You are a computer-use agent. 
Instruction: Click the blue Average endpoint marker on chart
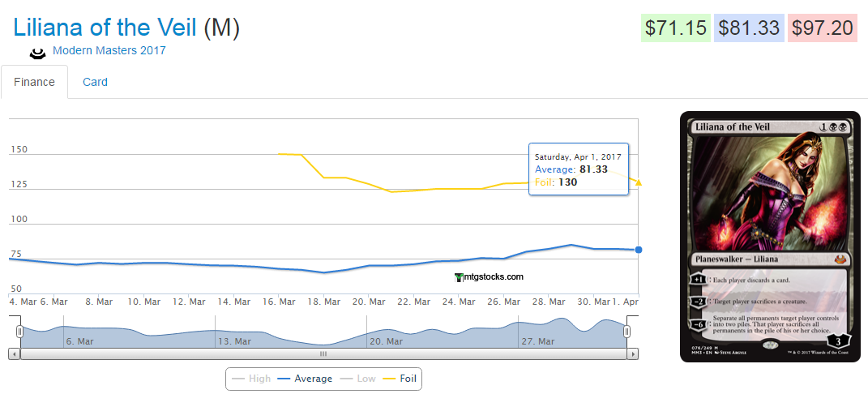pos(639,251)
